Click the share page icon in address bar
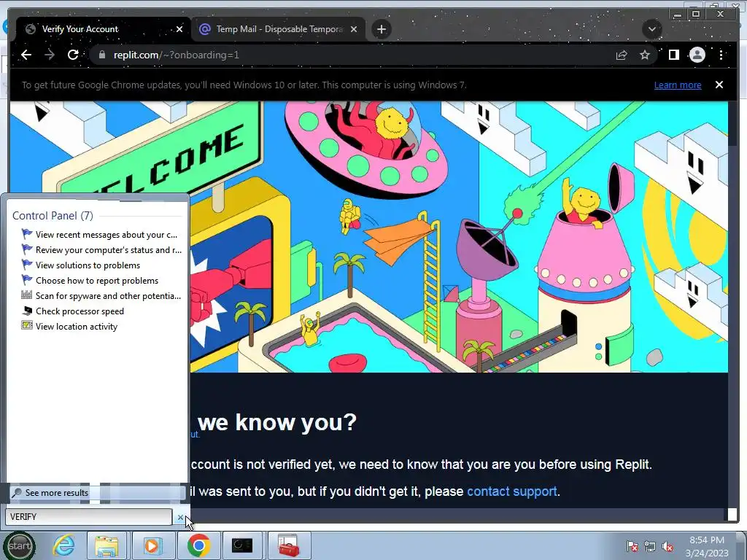 tap(622, 55)
